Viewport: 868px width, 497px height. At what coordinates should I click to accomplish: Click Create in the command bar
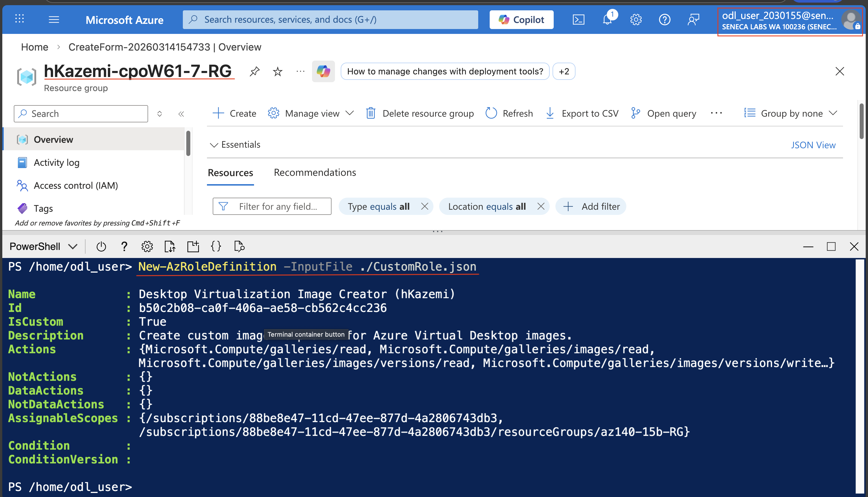coord(234,113)
